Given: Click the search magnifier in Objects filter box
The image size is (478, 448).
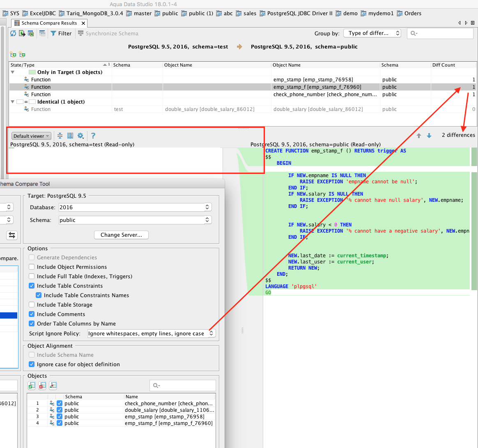Looking at the screenshot, I should click(156, 386).
